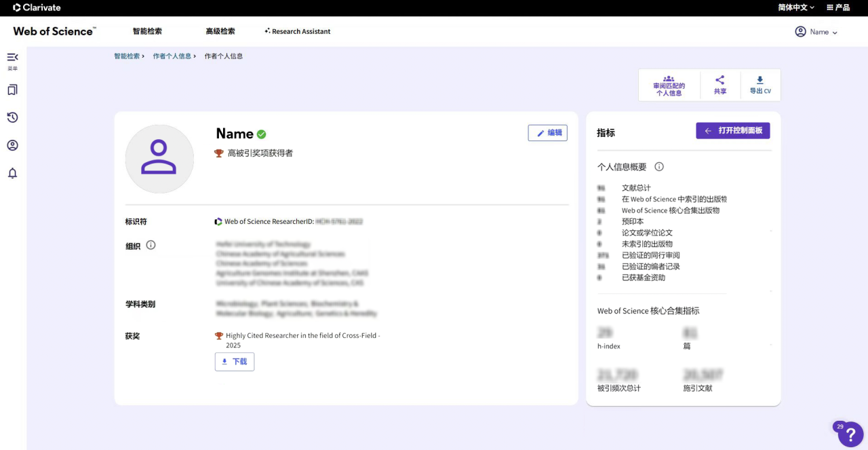Open the researcher profile sidebar icon
This screenshot has height=450, width=868.
pos(12,145)
